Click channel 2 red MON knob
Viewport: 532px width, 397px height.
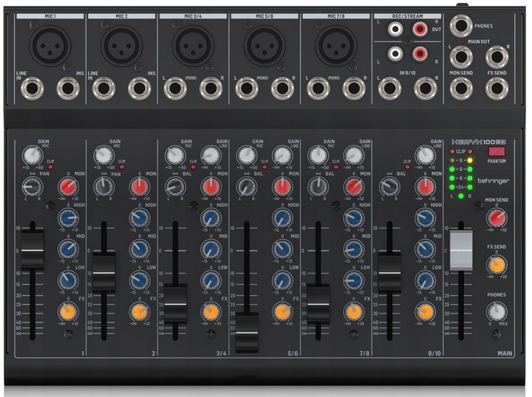[140, 186]
